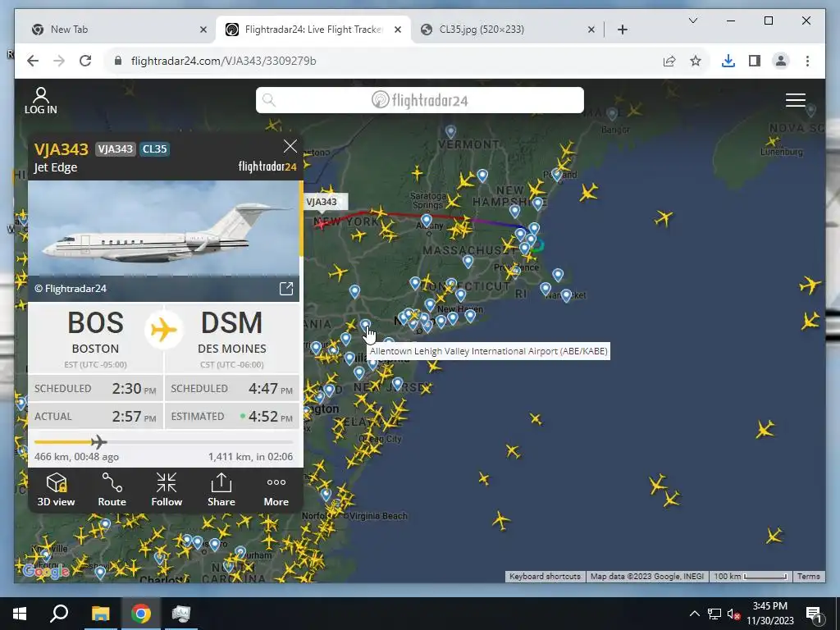This screenshot has height=630, width=840.
Task: Select the red VJA343 aircraft on map
Action: click(321, 224)
